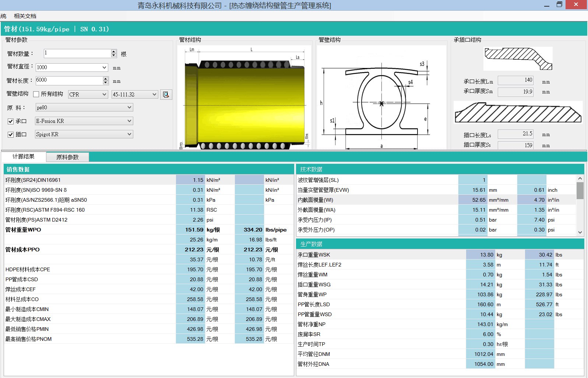Viewport: 588px width, 378px height.
Task: Click the 生产时间TP row label
Action: 311,344
